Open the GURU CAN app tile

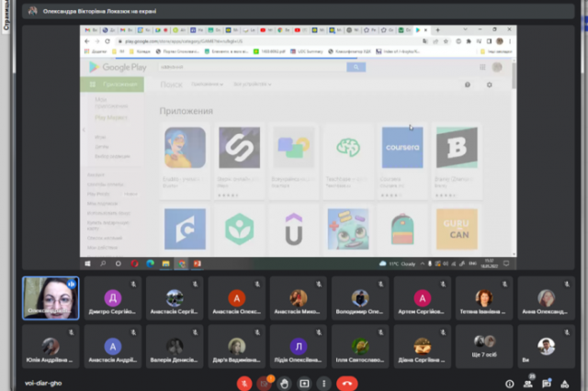[x=457, y=229]
